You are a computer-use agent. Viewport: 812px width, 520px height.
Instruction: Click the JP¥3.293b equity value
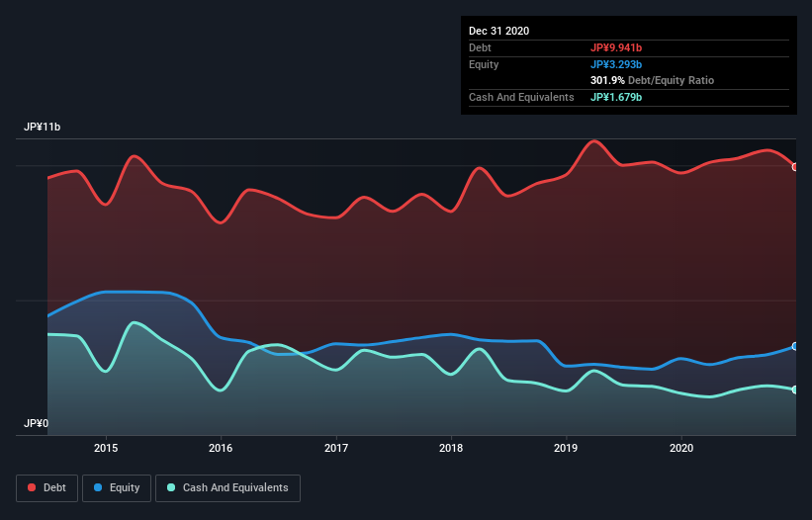point(616,64)
